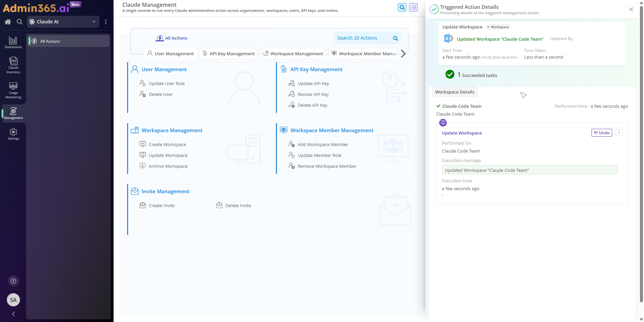This screenshot has height=322, width=644.
Task: Click the API Key Management section heading
Action: click(316, 69)
